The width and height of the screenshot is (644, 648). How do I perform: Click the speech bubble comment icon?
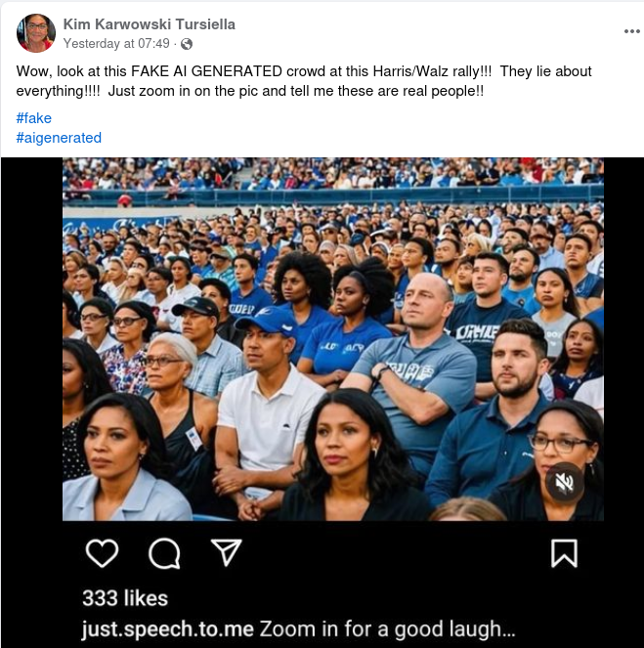(x=164, y=554)
